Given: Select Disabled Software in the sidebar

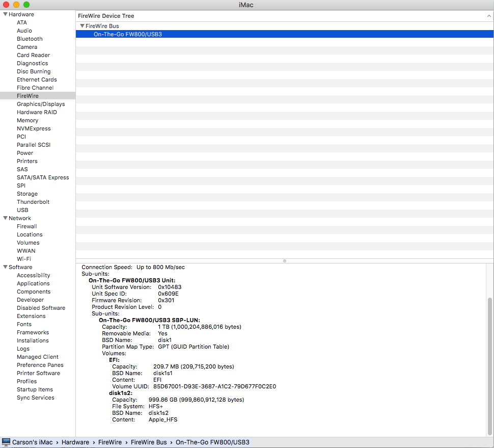Looking at the screenshot, I should click(41, 308).
